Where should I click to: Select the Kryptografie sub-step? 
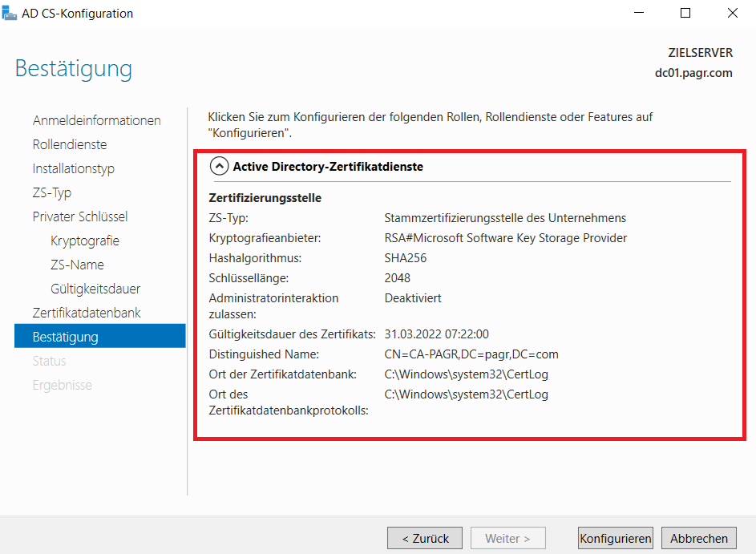pyautogui.click(x=84, y=241)
